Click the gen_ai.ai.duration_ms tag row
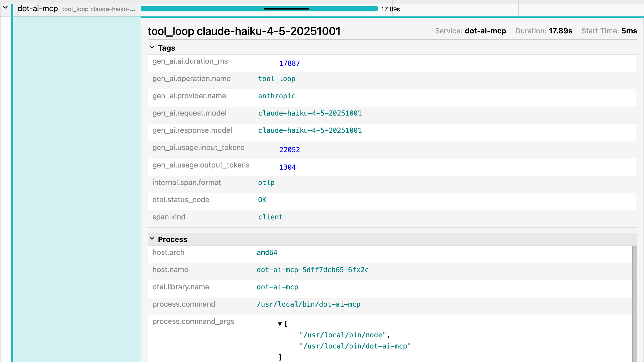 [x=190, y=61]
